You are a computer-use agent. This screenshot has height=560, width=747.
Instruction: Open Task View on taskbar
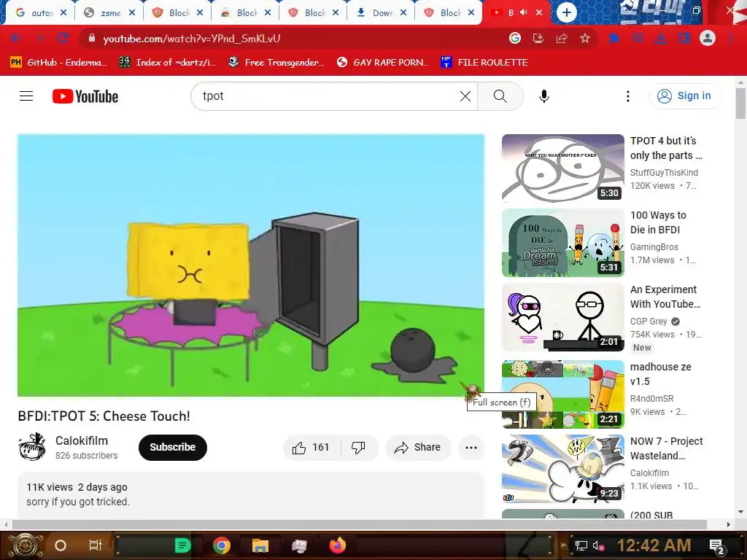[x=96, y=545]
